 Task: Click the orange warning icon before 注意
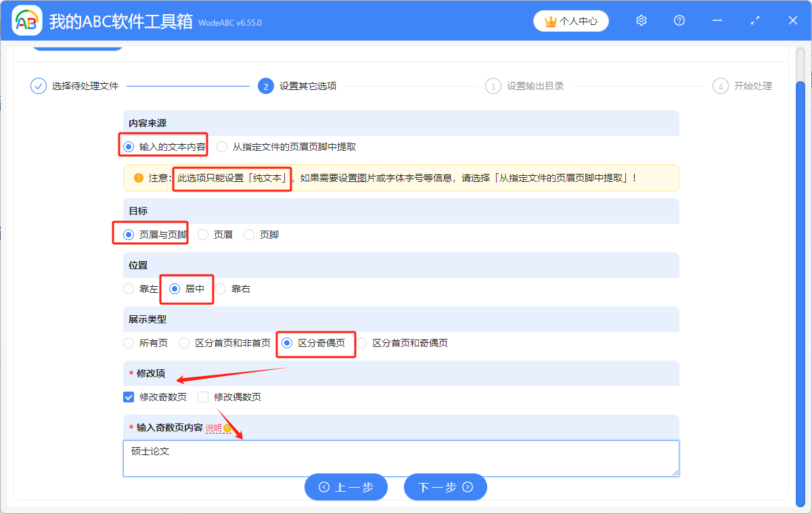pyautogui.click(x=138, y=178)
